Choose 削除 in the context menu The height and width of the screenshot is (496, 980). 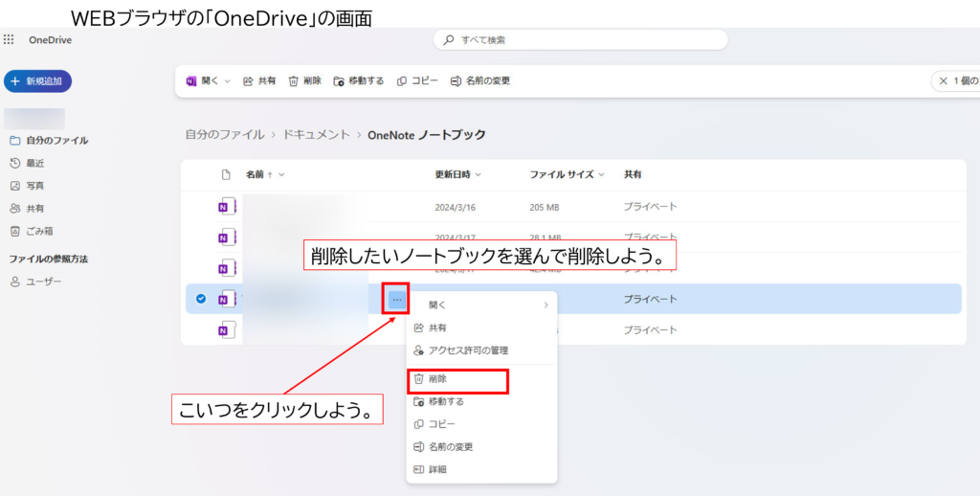(x=481, y=379)
